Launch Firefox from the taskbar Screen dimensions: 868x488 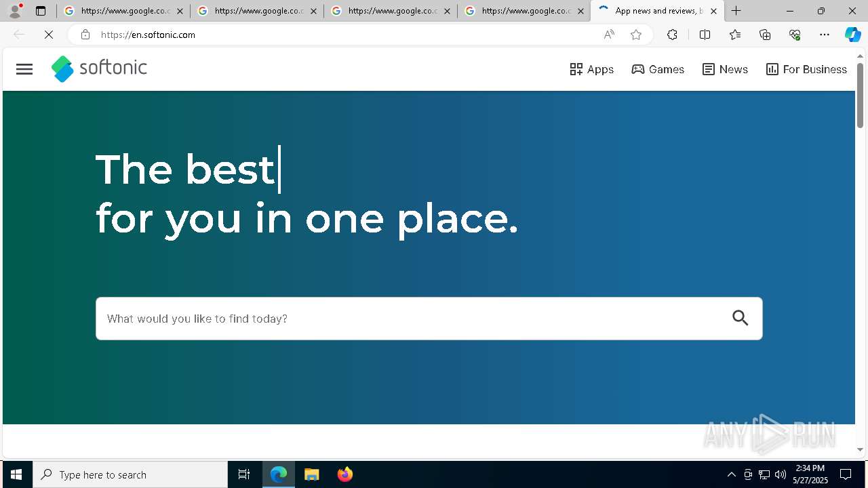click(345, 474)
